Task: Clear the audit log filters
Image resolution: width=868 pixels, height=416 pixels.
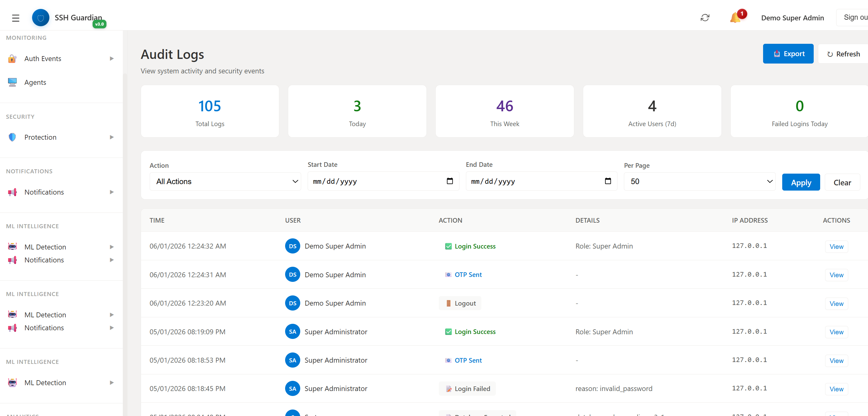Action: coord(842,183)
